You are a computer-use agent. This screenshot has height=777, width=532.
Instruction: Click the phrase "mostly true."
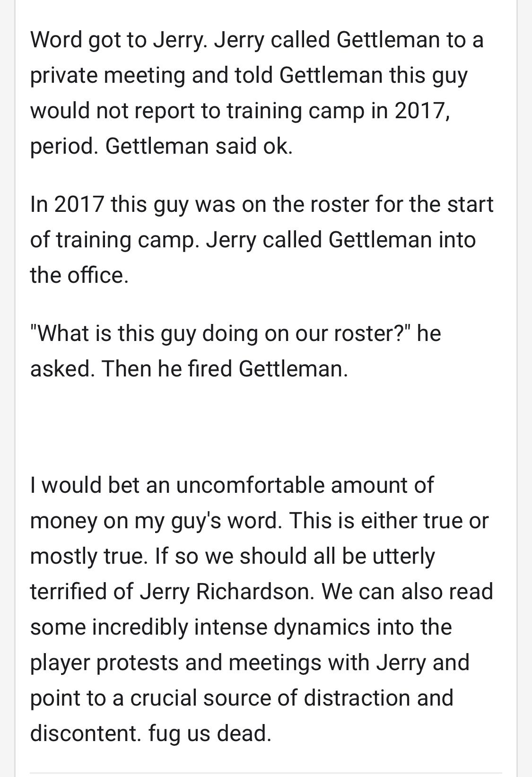tap(89, 556)
